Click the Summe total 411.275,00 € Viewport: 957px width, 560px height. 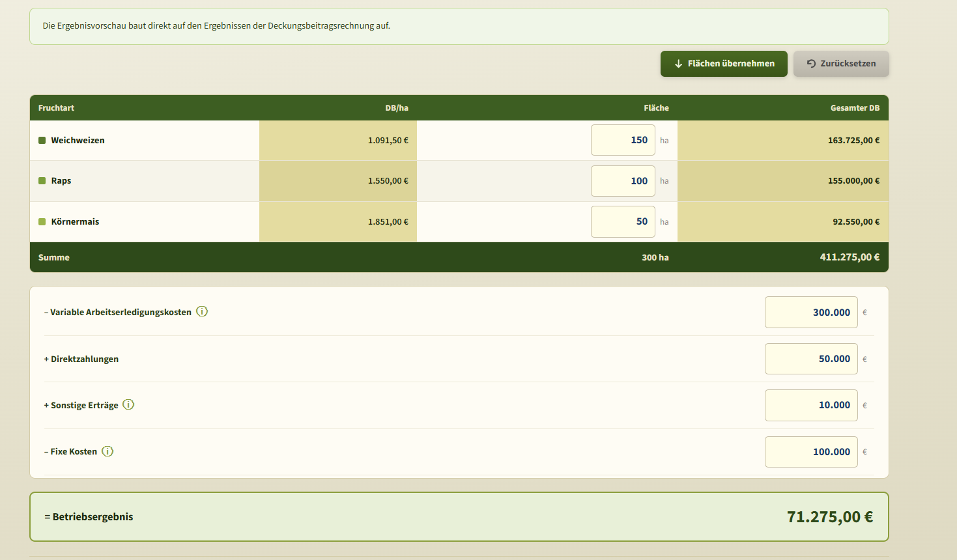(850, 257)
